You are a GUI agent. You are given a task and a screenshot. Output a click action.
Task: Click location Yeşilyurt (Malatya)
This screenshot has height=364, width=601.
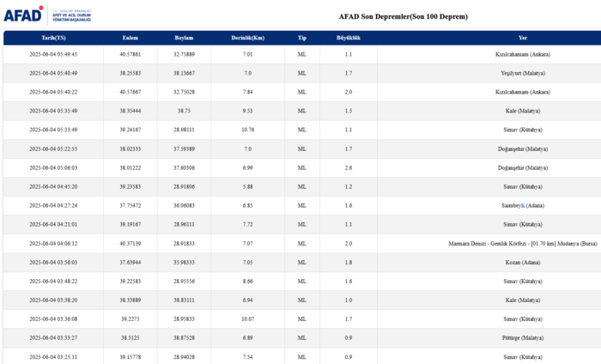point(523,73)
